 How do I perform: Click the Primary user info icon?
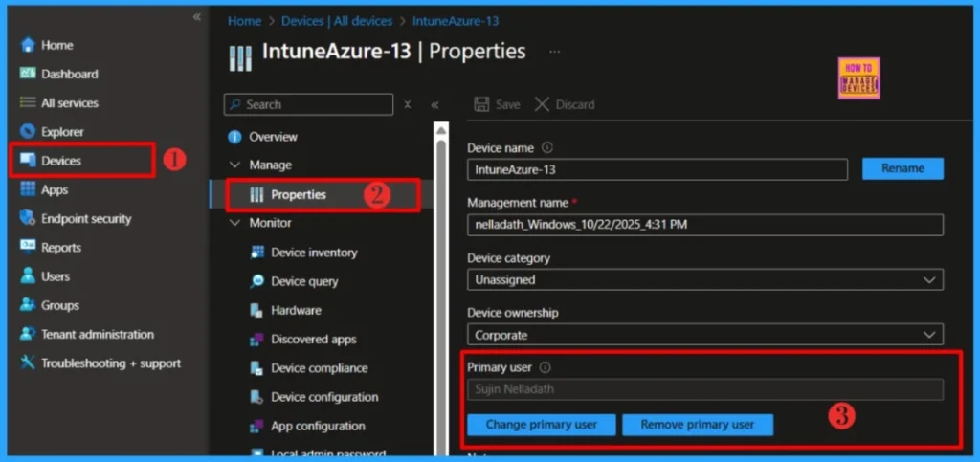(545, 367)
